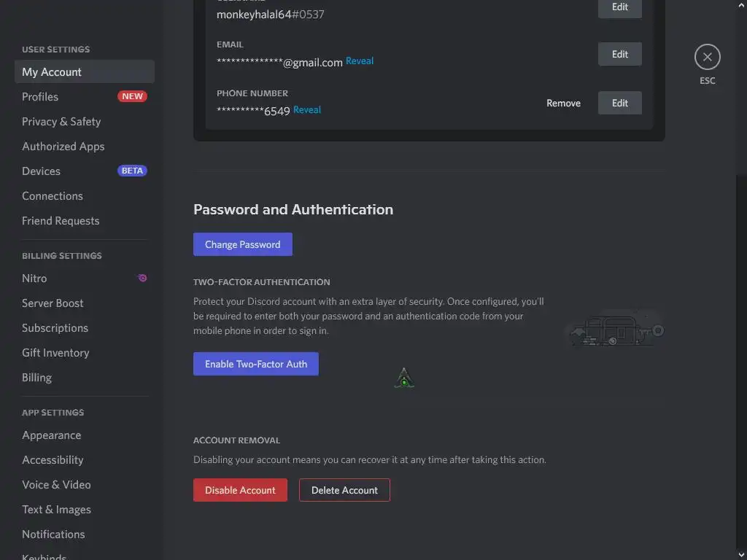Open Text & Images settings
This screenshot has width=747, height=560.
pyautogui.click(x=85, y=510)
